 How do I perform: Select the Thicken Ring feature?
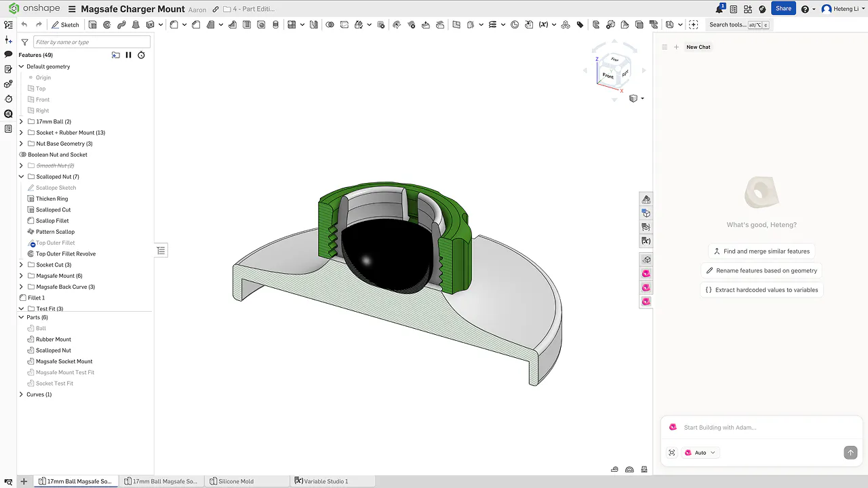pyautogui.click(x=52, y=199)
